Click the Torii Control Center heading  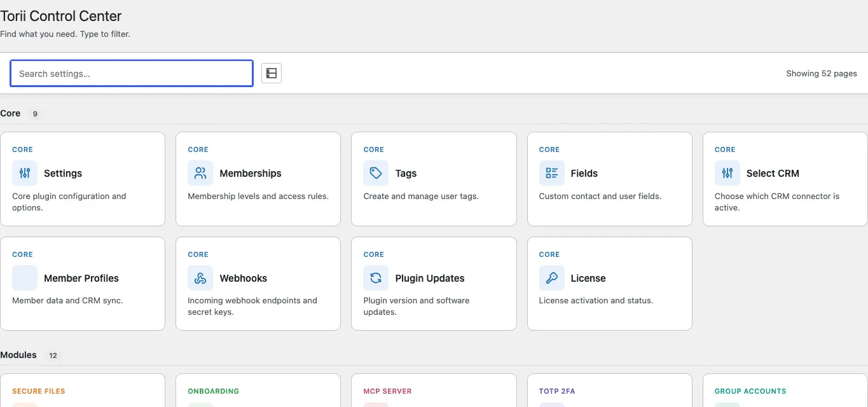pyautogui.click(x=61, y=17)
